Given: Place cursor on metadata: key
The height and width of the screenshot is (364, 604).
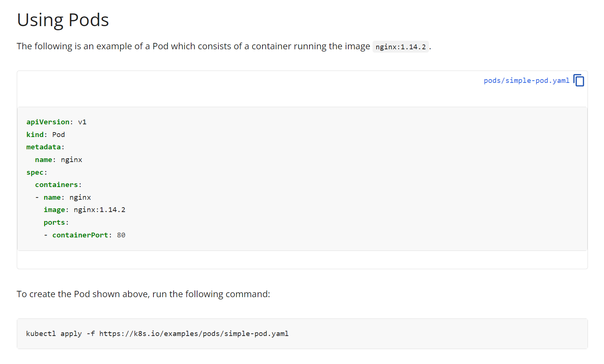Looking at the screenshot, I should click(x=45, y=147).
